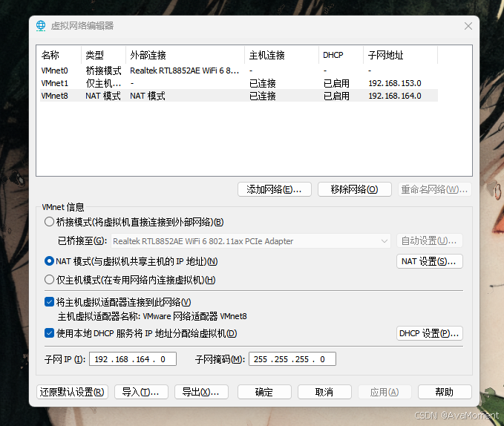Select the VMnet0 row in network list
The width and height of the screenshot is (504, 426).
pyautogui.click(x=239, y=71)
